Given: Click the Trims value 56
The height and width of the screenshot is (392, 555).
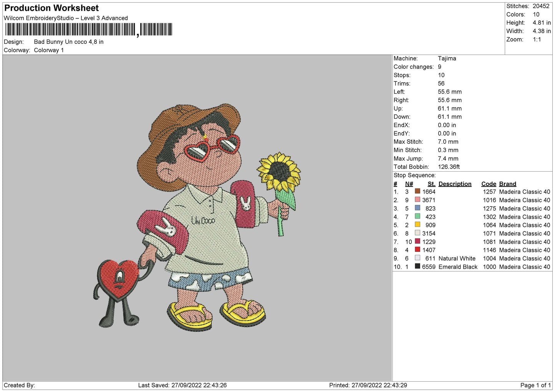Looking at the screenshot, I should pos(441,83).
